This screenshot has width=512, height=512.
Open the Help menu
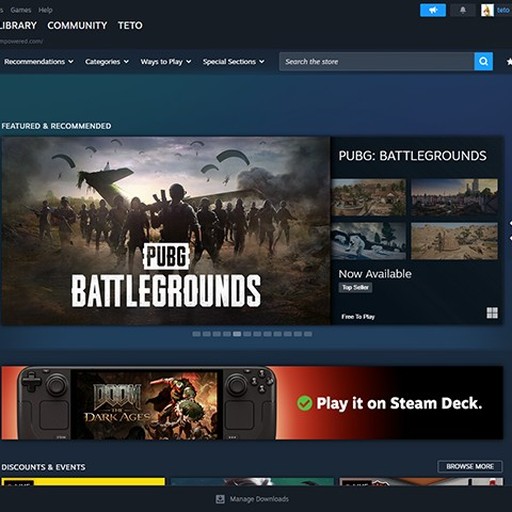45,10
